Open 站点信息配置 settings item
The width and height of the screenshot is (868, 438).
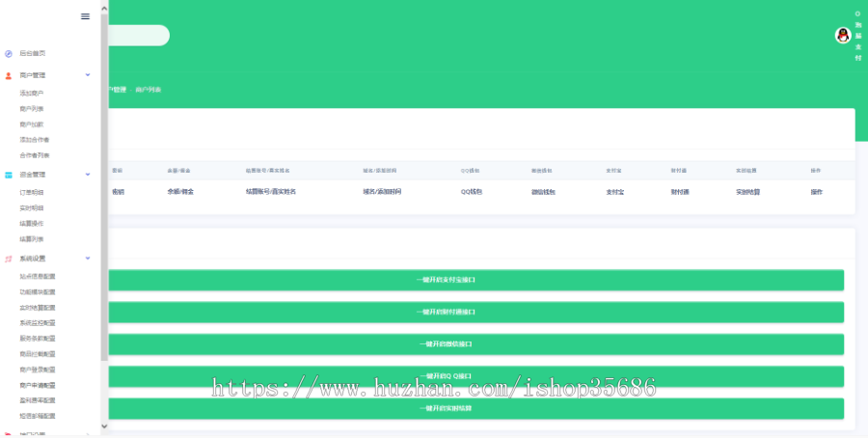38,276
